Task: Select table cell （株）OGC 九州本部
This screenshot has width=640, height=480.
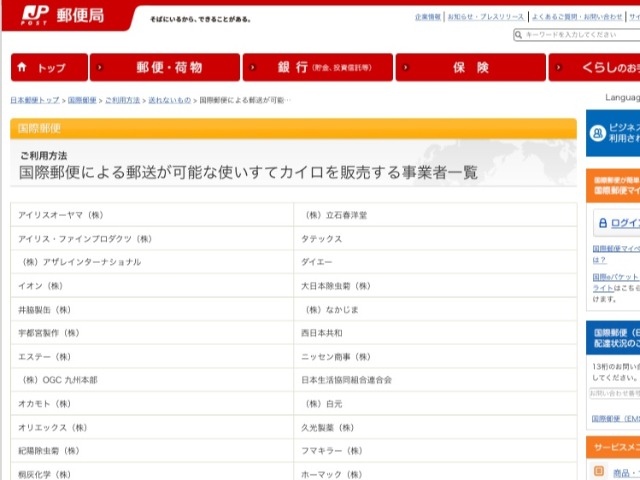Action: 152,380
